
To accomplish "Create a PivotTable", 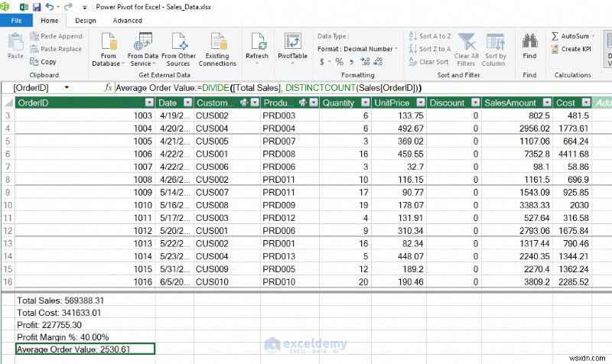I will pyautogui.click(x=292, y=48).
